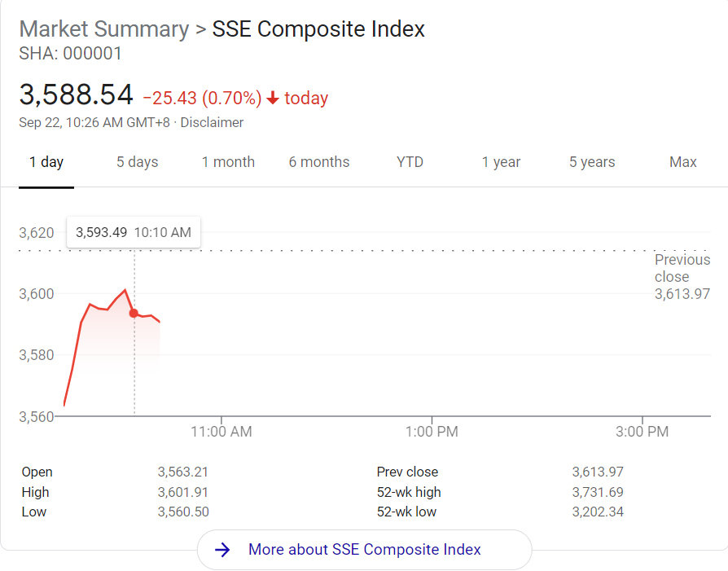
Task: Switch to the 1 year tab
Action: (x=501, y=162)
